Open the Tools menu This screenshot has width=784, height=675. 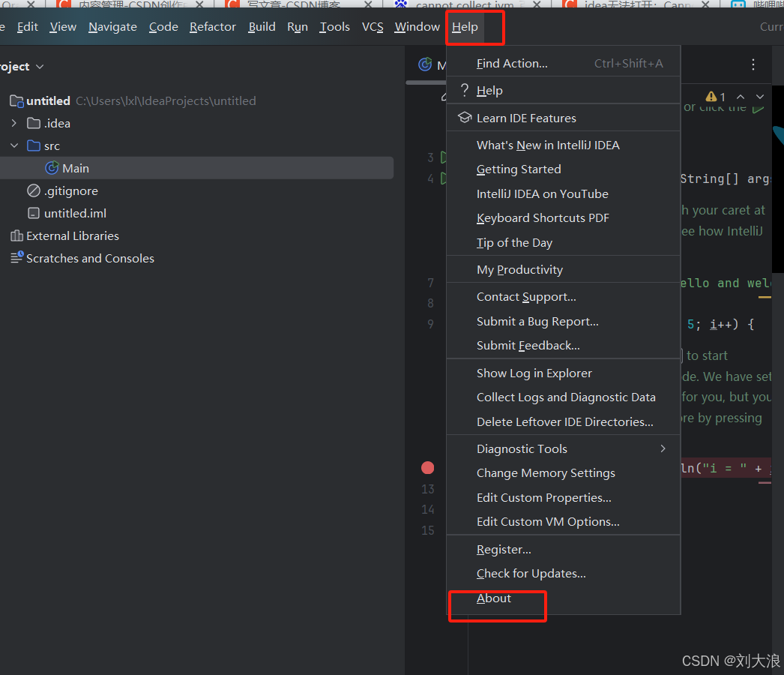[x=334, y=27]
